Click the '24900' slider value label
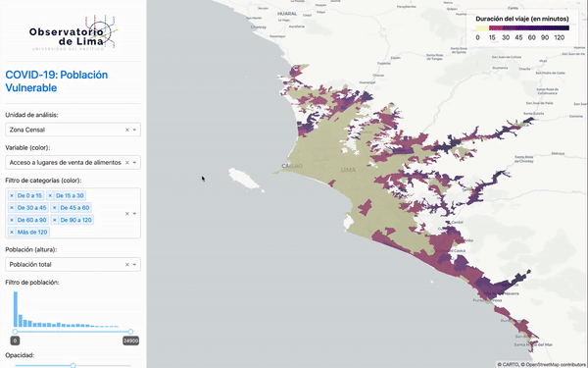The height and width of the screenshot is (368, 588). pyautogui.click(x=130, y=341)
